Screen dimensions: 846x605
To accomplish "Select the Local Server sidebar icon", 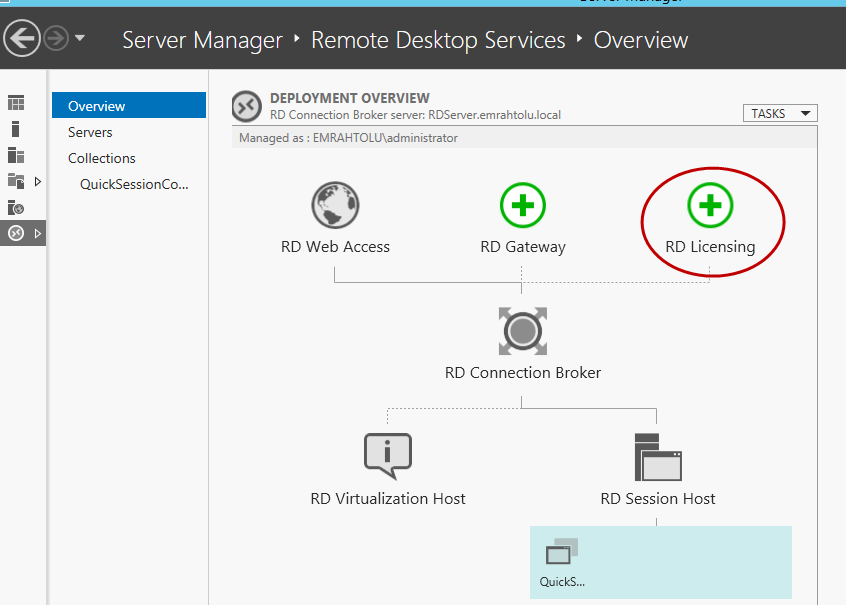I will tap(16, 129).
